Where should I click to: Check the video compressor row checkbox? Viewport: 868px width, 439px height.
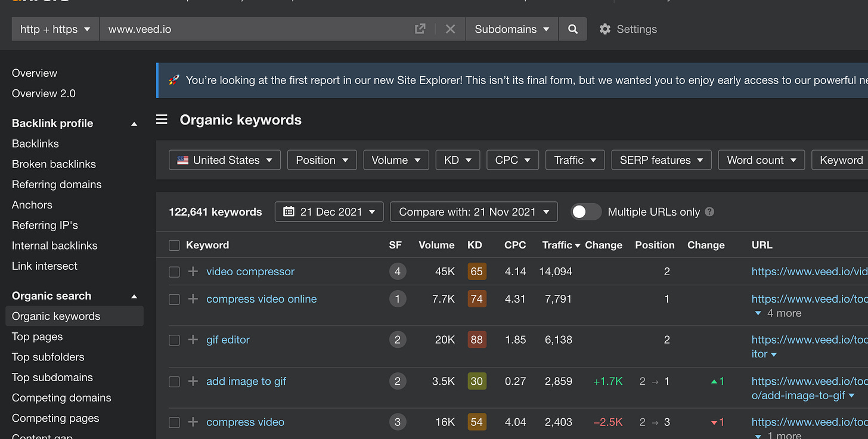(x=174, y=272)
